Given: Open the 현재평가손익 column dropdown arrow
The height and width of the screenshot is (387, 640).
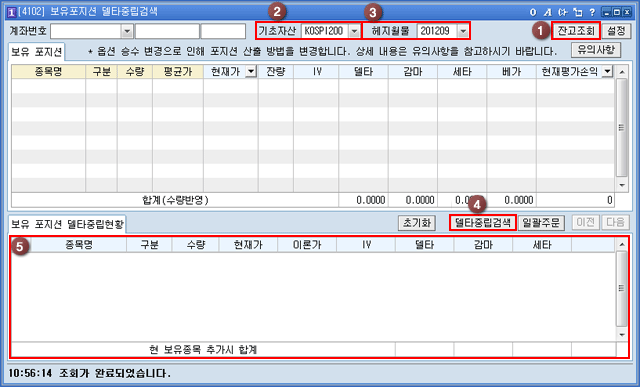Looking at the screenshot, I should click(x=607, y=72).
